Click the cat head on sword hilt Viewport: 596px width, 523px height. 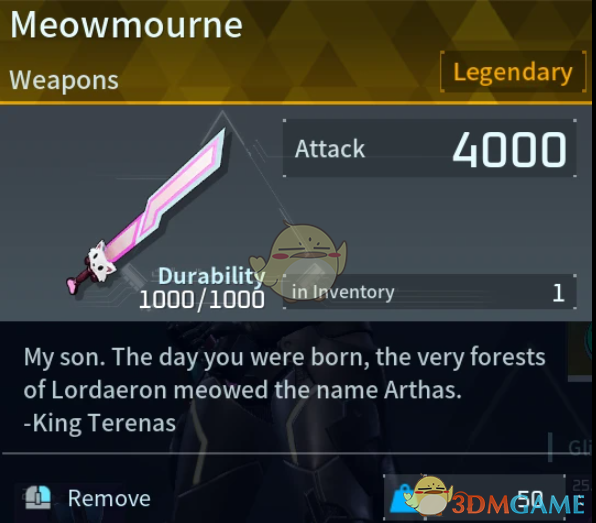pyautogui.click(x=101, y=261)
